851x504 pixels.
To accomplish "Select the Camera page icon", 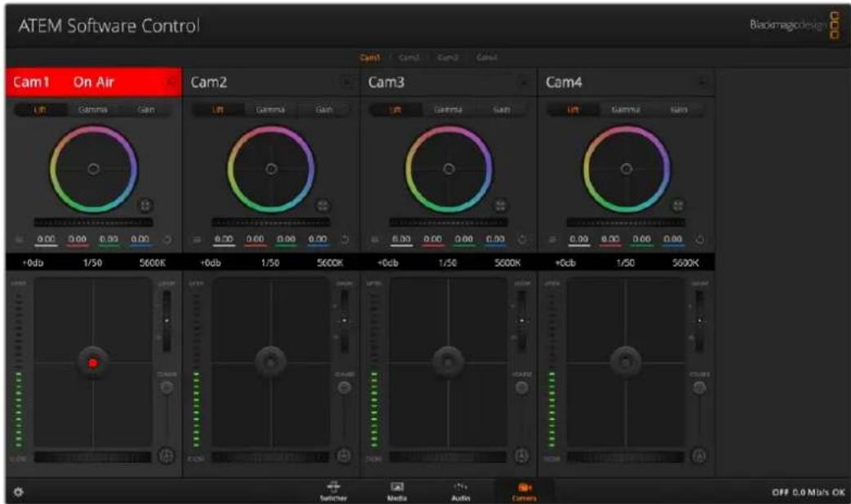I will pos(524,491).
